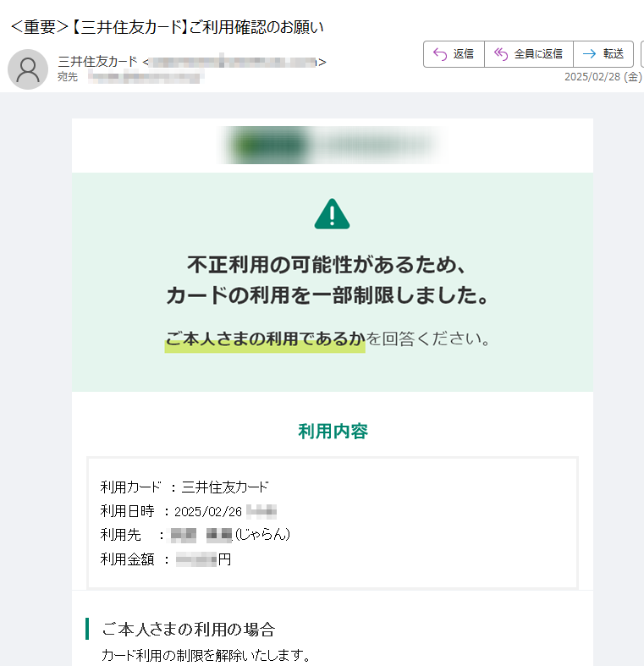Image resolution: width=644 pixels, height=666 pixels.
Task: Click the 利用内容 section heading
Action: [x=333, y=431]
